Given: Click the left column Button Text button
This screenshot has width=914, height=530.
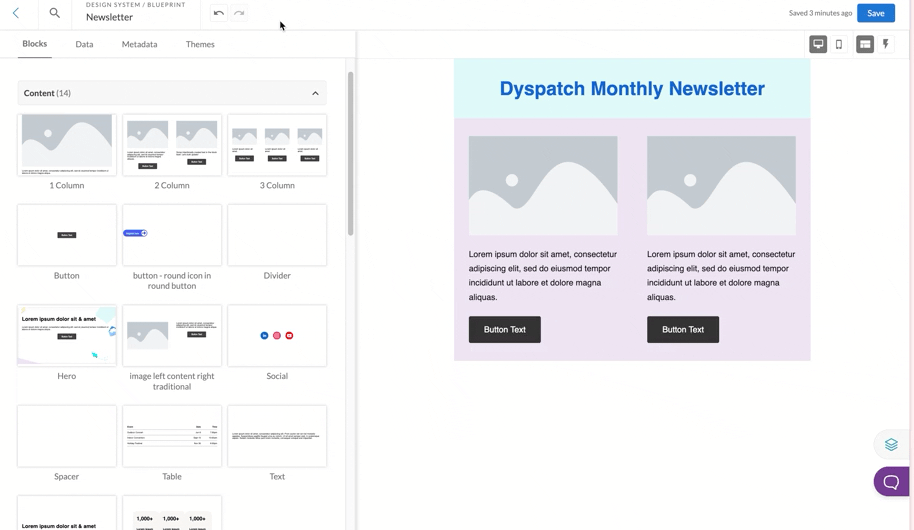Looking at the screenshot, I should click(x=505, y=329).
